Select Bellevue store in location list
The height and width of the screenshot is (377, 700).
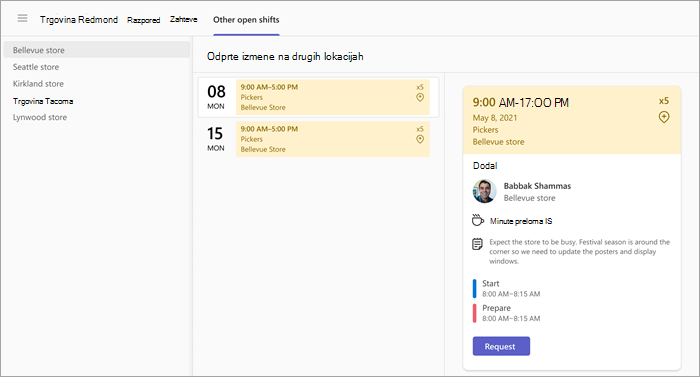coord(96,50)
